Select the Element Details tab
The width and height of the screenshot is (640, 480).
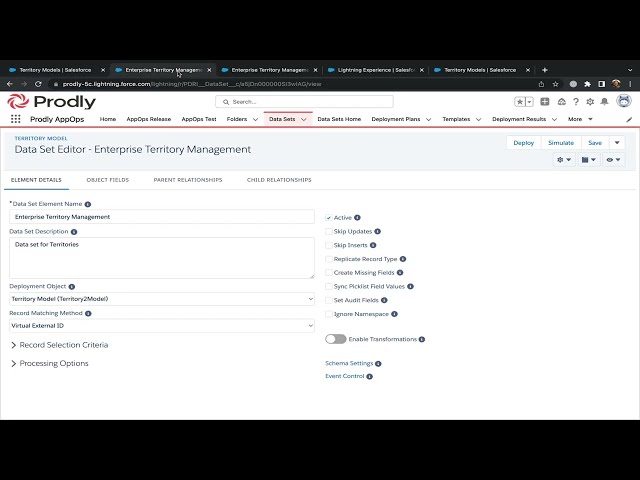(x=36, y=180)
